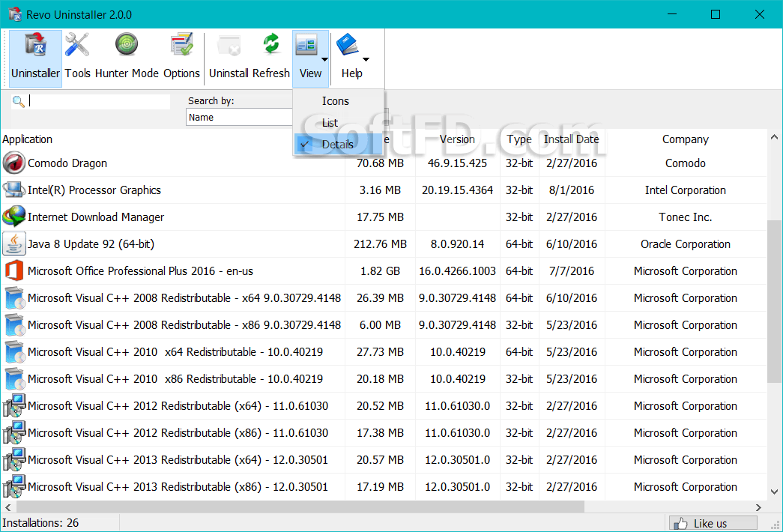Select Visual C++ 2013 (x64) Redistributable icon

pos(14,459)
